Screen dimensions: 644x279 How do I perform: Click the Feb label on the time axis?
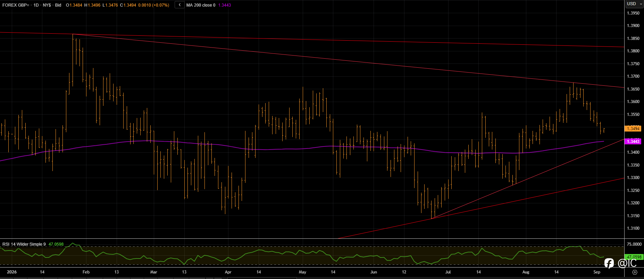click(x=86, y=272)
